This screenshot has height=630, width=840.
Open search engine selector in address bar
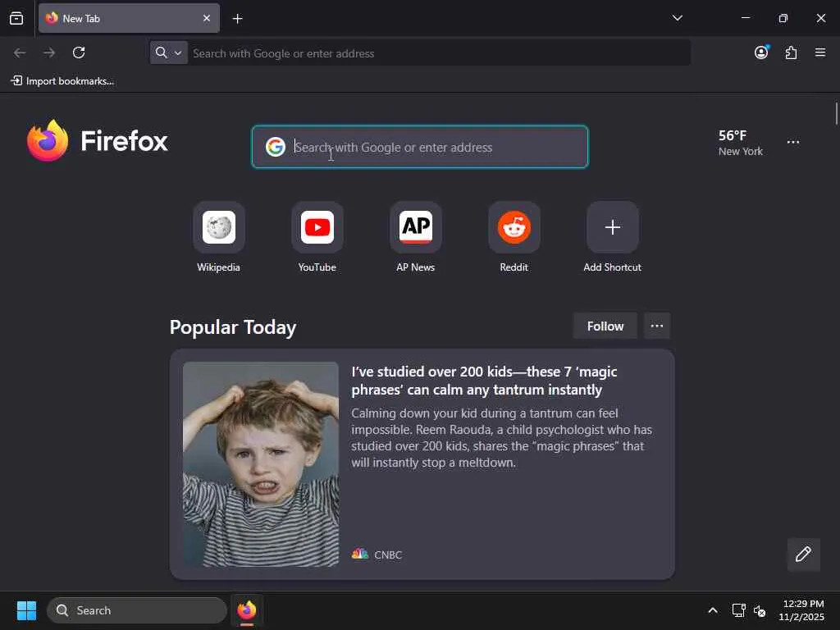tap(168, 52)
